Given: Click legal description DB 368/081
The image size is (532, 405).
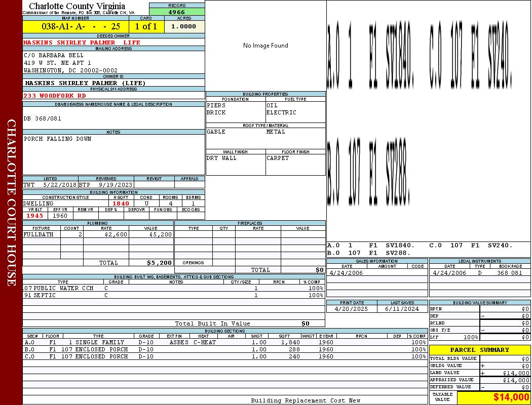Looking at the screenshot, I should (x=43, y=118).
